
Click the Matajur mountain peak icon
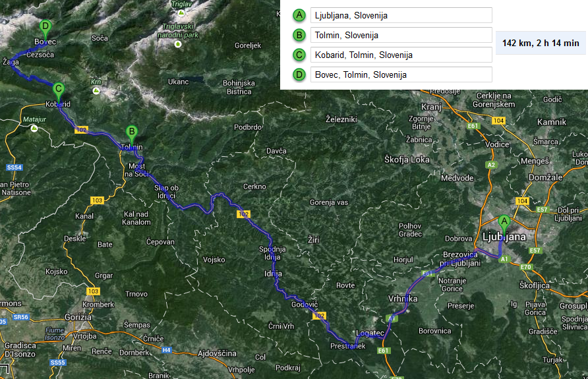click(x=34, y=129)
